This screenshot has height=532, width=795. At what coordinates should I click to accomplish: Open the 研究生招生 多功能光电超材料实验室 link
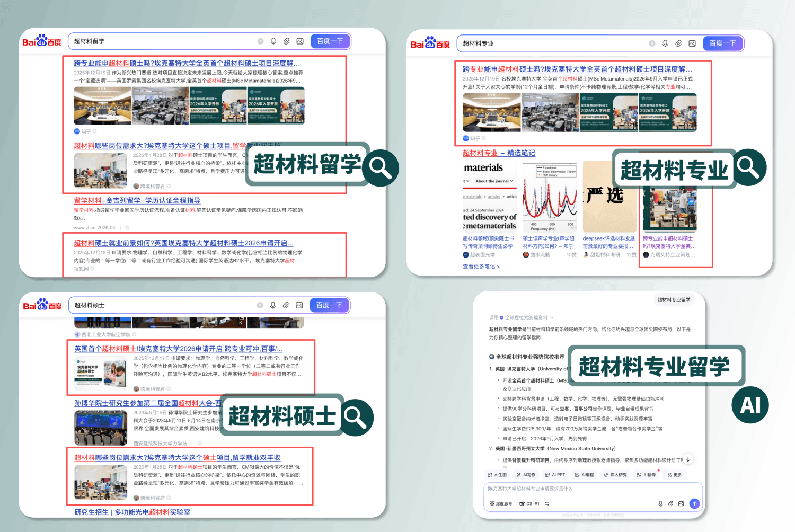tap(132, 512)
